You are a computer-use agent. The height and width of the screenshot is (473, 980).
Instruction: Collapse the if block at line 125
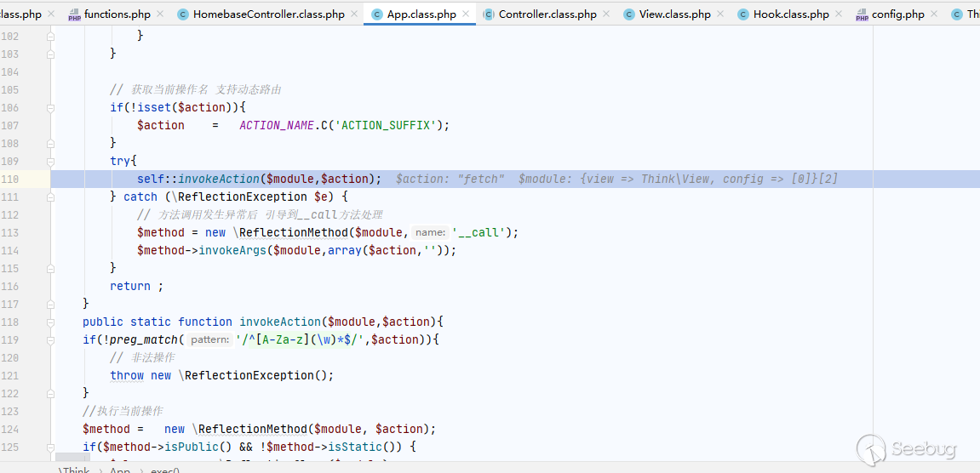point(50,447)
